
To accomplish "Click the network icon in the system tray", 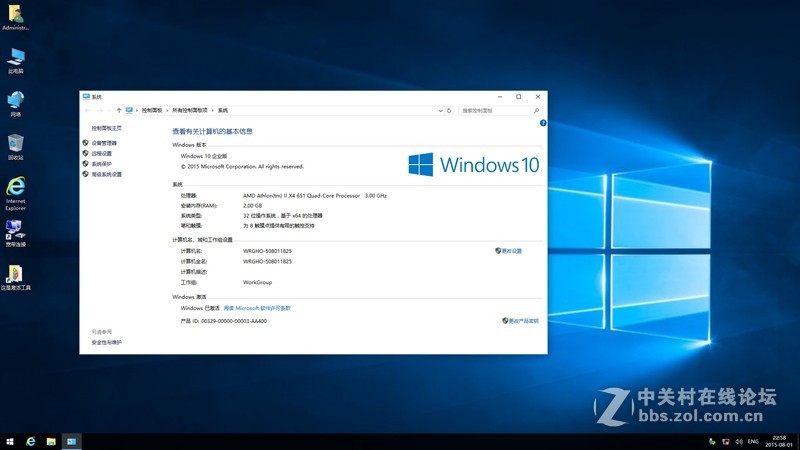I will pos(726,442).
